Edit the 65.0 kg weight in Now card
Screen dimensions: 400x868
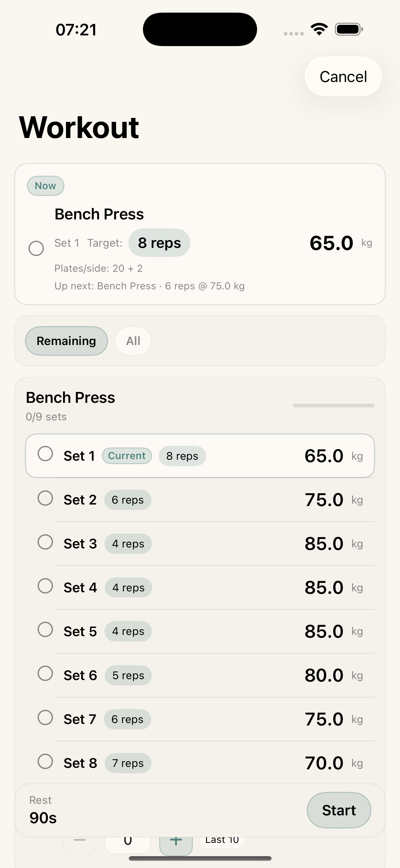(332, 243)
